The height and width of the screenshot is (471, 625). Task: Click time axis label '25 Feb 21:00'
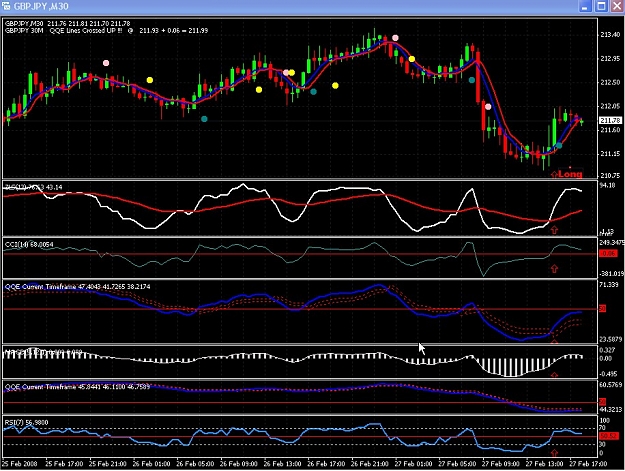(x=108, y=464)
